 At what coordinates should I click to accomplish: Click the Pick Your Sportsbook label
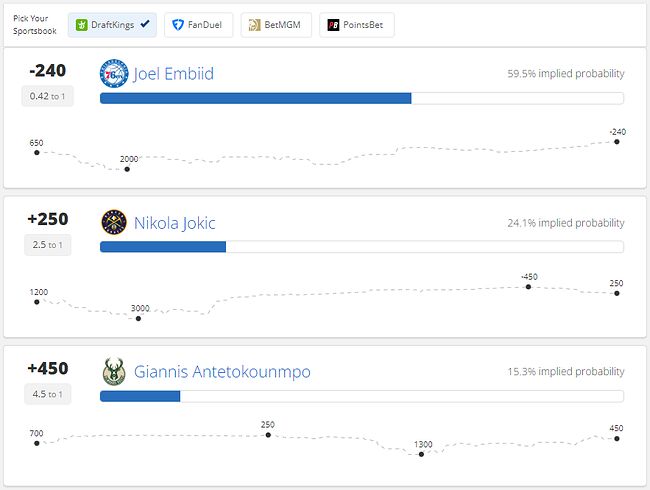34,25
